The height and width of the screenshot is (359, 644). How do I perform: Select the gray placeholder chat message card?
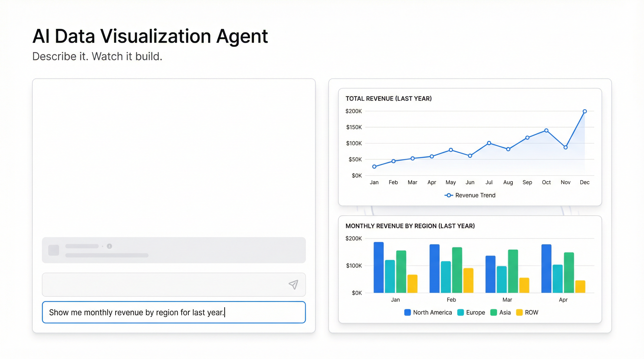pos(174,250)
